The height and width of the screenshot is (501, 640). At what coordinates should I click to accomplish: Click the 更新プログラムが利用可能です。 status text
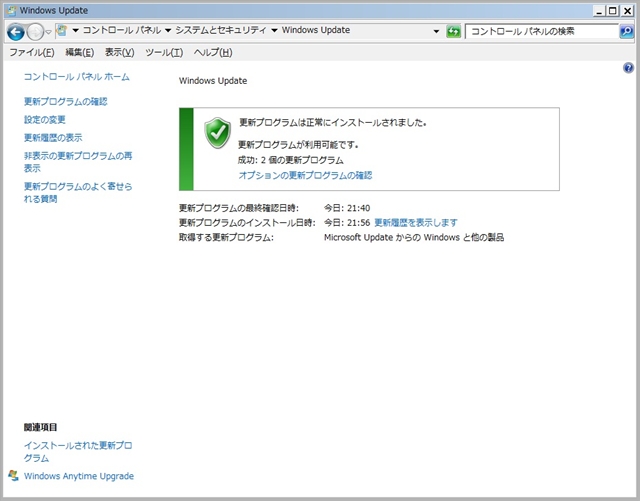coord(298,145)
